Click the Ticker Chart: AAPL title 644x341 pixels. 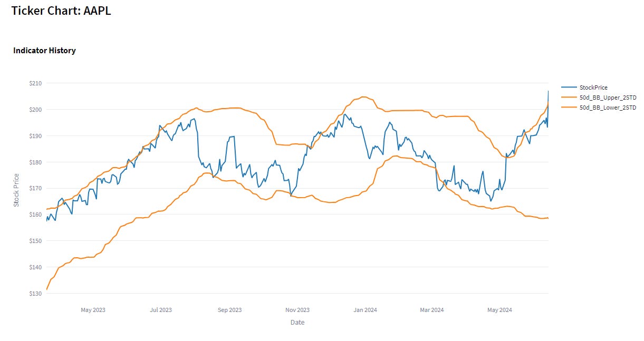click(61, 11)
